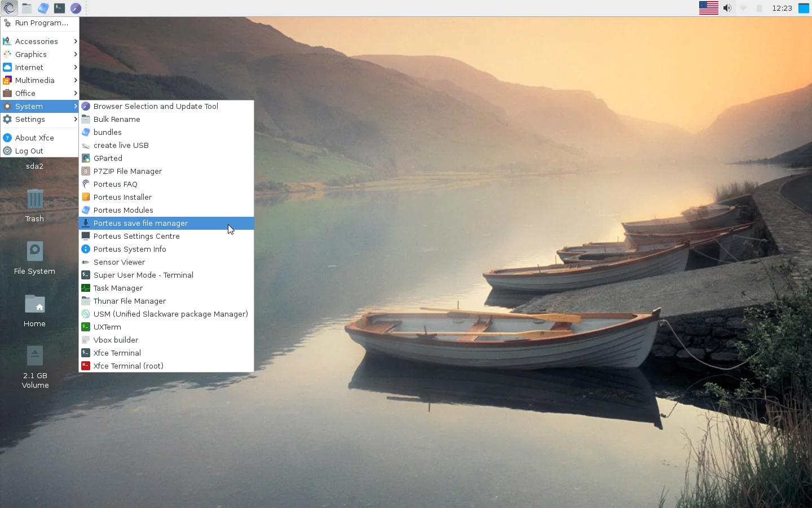Launch Thunar file manager from the top panel
The height and width of the screenshot is (508, 812).
pos(27,8)
